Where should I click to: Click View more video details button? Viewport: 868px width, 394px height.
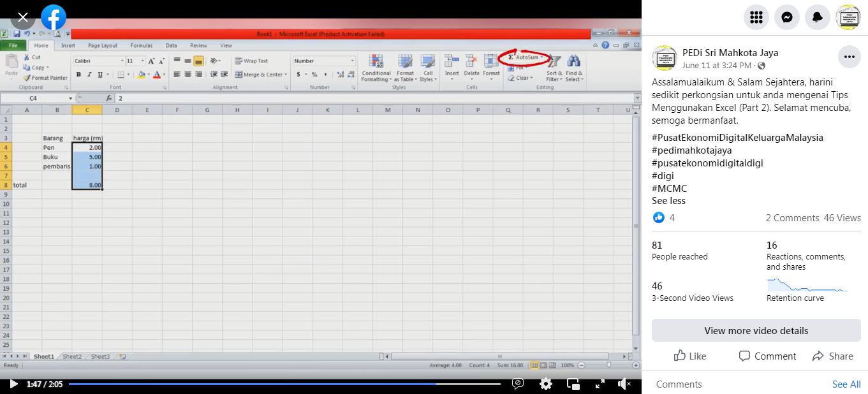(756, 330)
